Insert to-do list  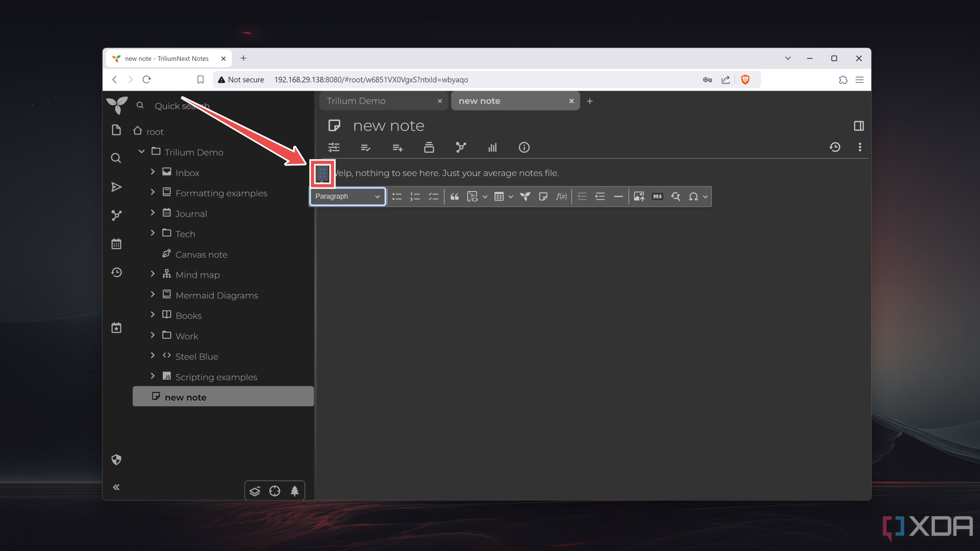[x=433, y=197]
